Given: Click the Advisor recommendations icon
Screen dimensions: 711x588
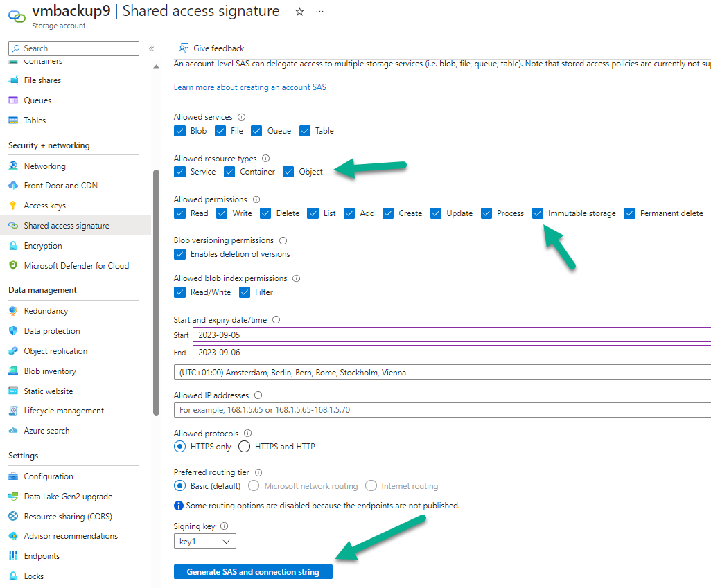Looking at the screenshot, I should [x=13, y=536].
